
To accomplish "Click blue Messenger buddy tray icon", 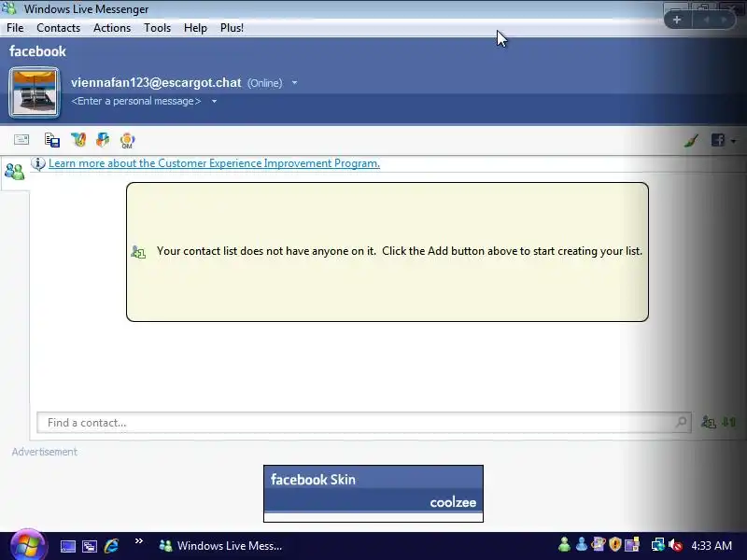I will [581, 544].
